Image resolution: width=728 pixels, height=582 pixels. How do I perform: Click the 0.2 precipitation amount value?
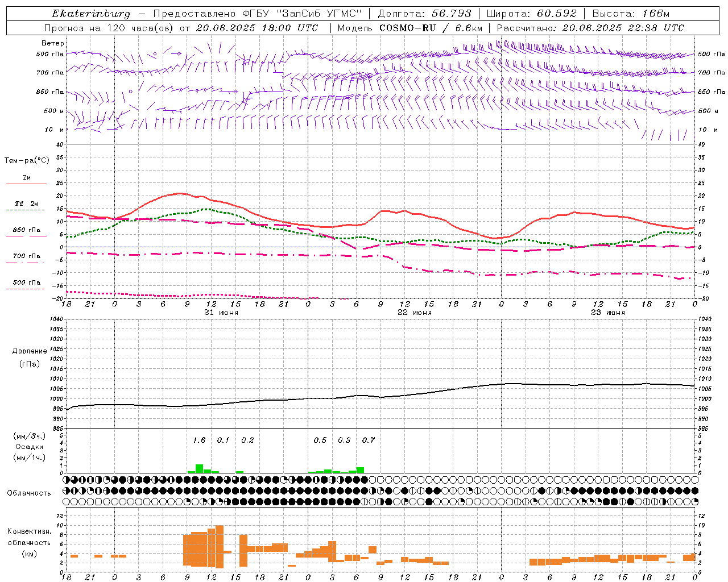click(x=247, y=440)
